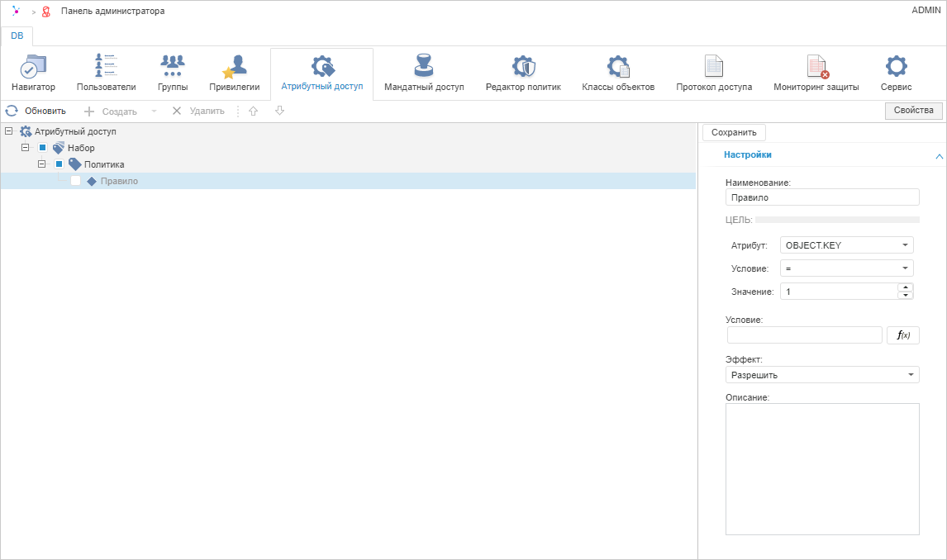The width and height of the screenshot is (947, 560).
Task: Open Мониторинг защиты icon
Action: [x=816, y=67]
